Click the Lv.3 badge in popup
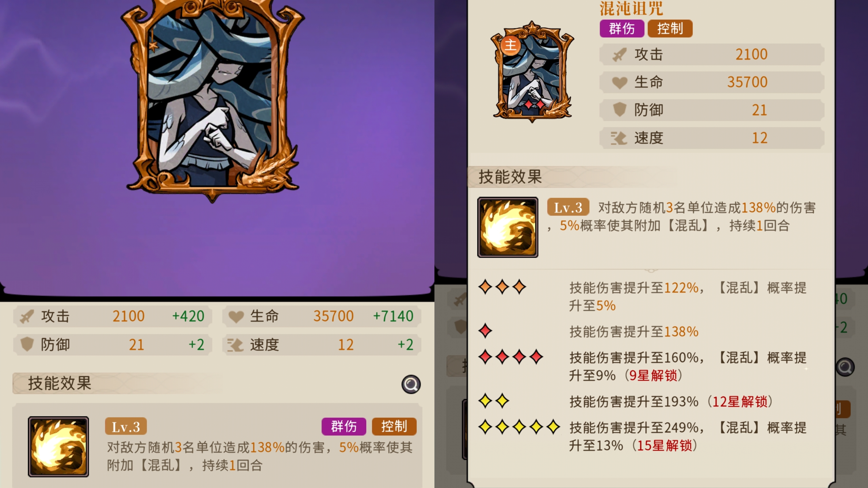 coord(568,207)
